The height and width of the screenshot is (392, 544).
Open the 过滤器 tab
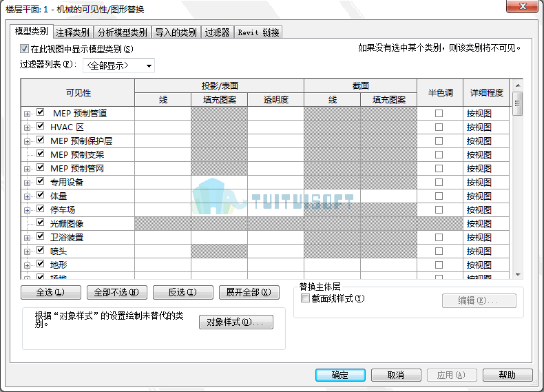click(x=217, y=32)
